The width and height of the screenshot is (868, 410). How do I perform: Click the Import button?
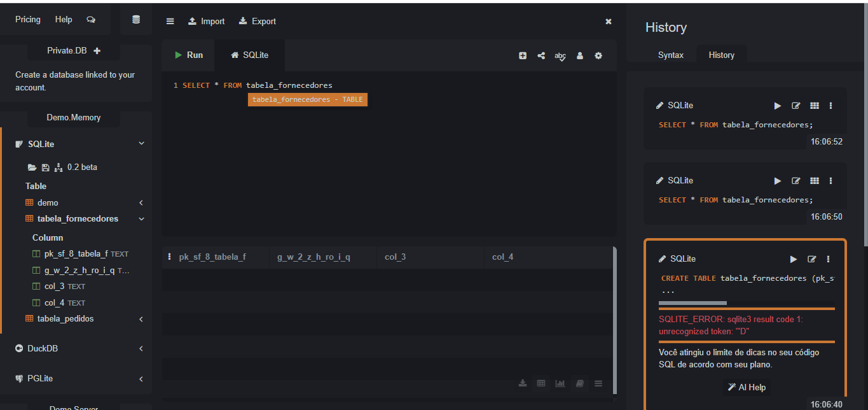(x=207, y=21)
